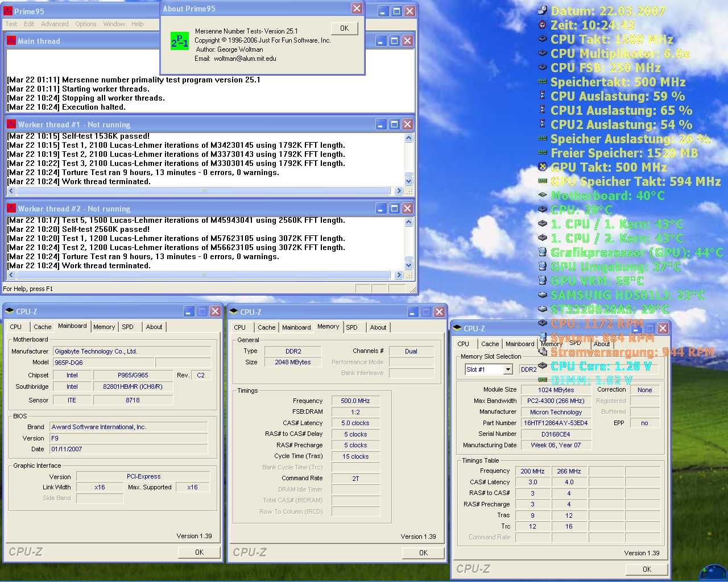728x582 pixels.
Task: Click OK in CPU-Z Mainboard window
Action: (x=200, y=552)
